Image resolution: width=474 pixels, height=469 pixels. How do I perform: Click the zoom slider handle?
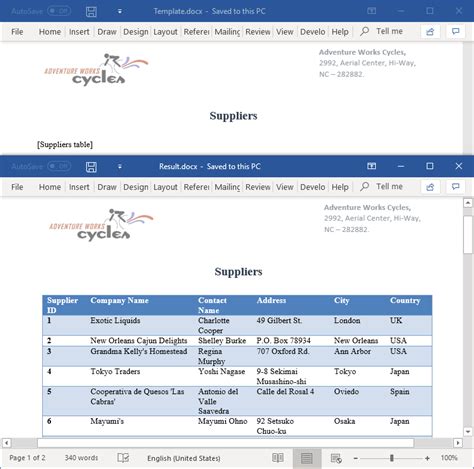pyautogui.click(x=392, y=458)
